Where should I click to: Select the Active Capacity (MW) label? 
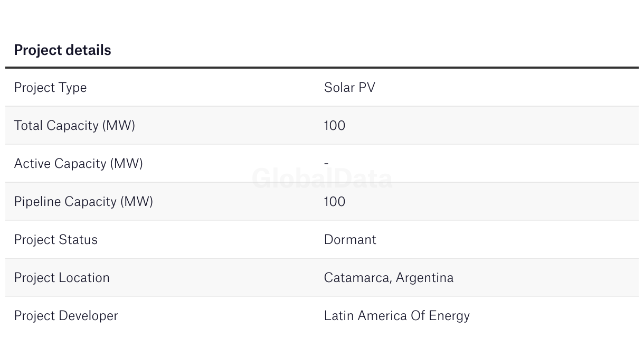tap(78, 164)
